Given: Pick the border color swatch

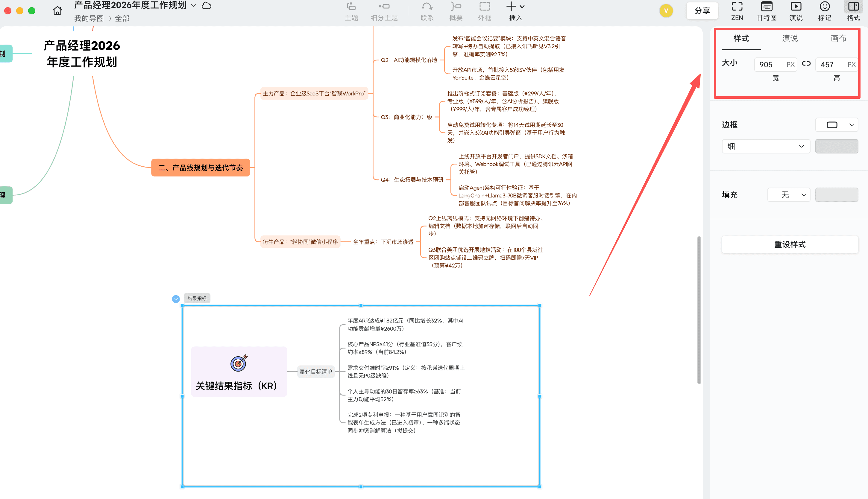Looking at the screenshot, I should pyautogui.click(x=837, y=146).
